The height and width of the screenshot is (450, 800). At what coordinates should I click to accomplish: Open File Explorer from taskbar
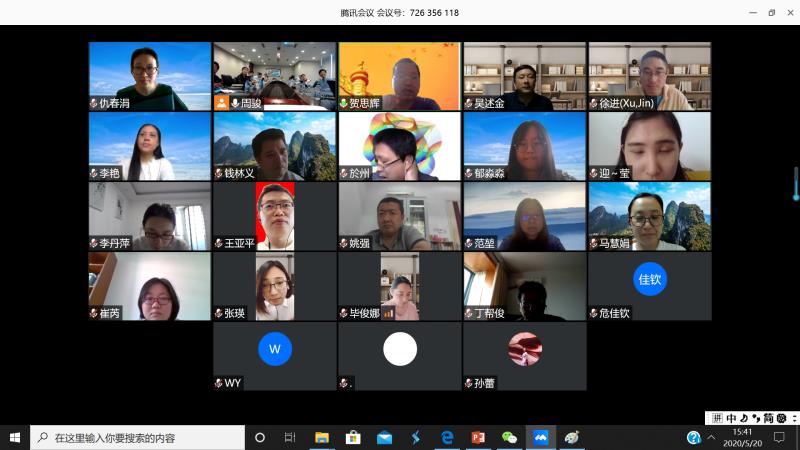tap(322, 438)
